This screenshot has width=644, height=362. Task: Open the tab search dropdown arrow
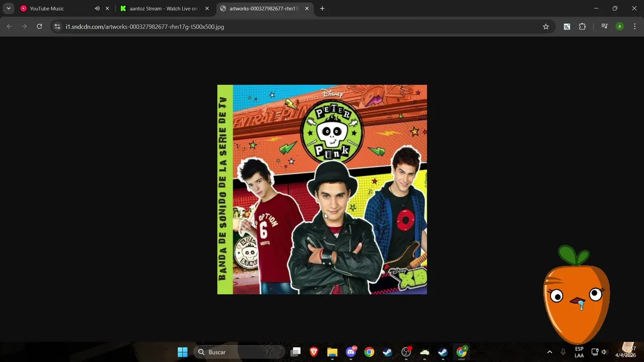point(9,9)
